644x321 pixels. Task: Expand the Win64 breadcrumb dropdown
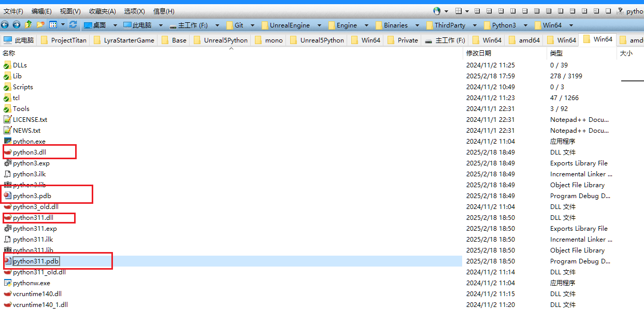tap(571, 24)
